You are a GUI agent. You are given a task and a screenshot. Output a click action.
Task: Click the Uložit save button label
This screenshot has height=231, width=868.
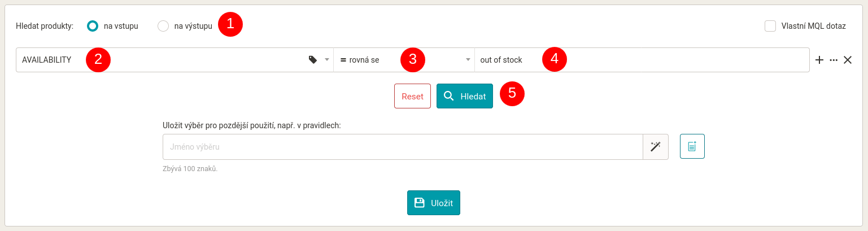coord(442,203)
